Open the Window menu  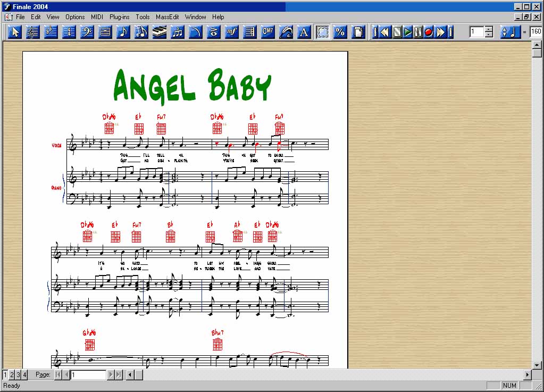point(195,16)
